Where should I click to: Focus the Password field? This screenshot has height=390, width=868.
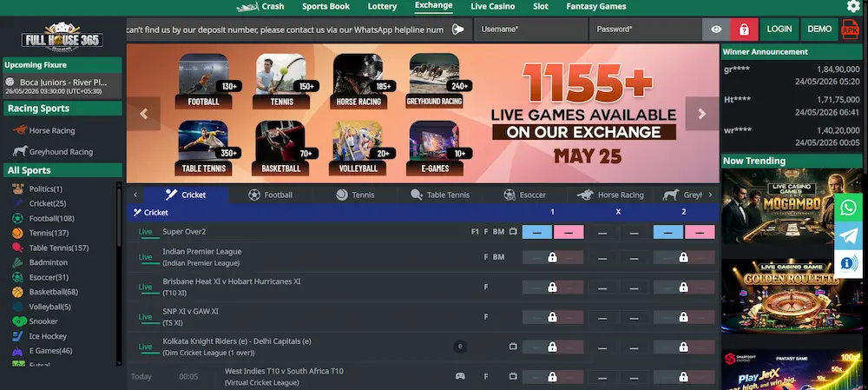tap(646, 30)
